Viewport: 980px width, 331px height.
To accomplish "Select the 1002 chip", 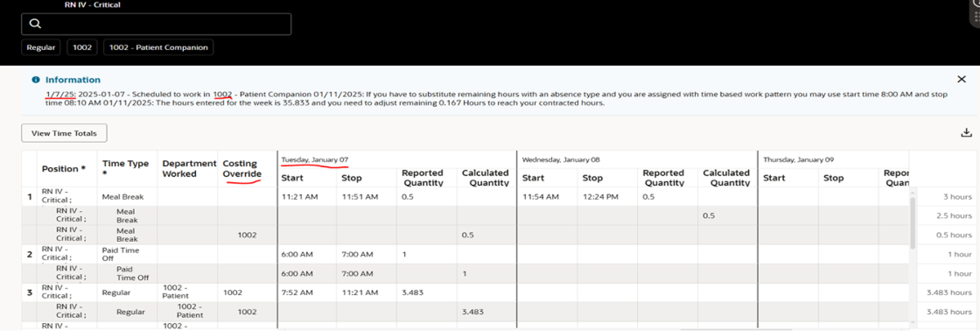I will coord(82,48).
